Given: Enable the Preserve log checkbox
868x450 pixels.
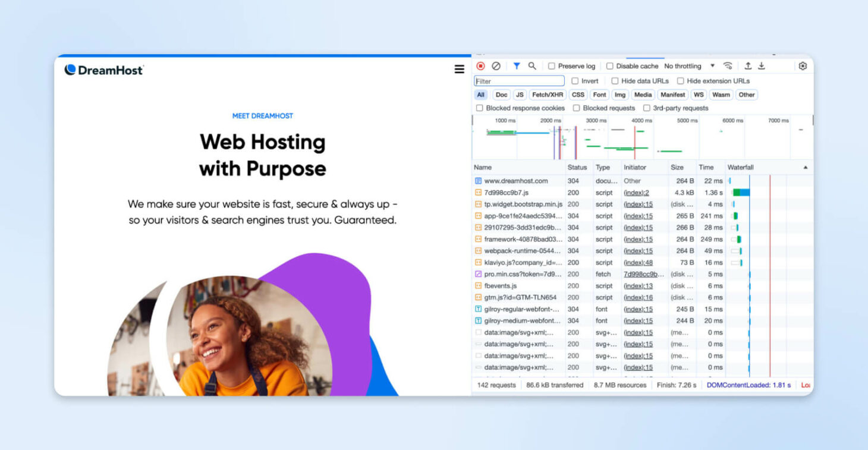Looking at the screenshot, I should pos(552,66).
